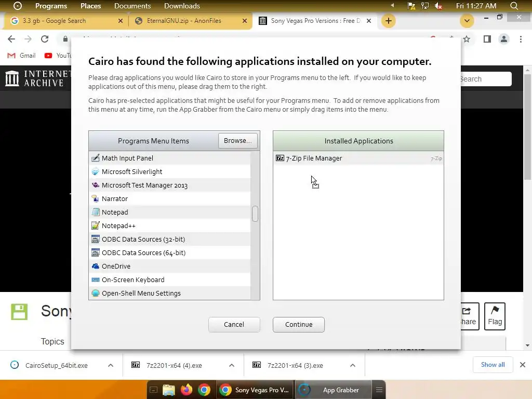The image size is (532, 399).
Task: Expand the 7z2201-x64 (4).exe download options
Action: click(232, 365)
